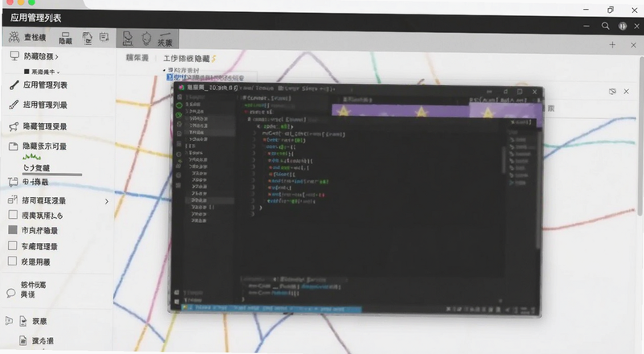Viewport: 644px width, 354px height.
Task: Open the document page icon in toolbar
Action: click(87, 38)
